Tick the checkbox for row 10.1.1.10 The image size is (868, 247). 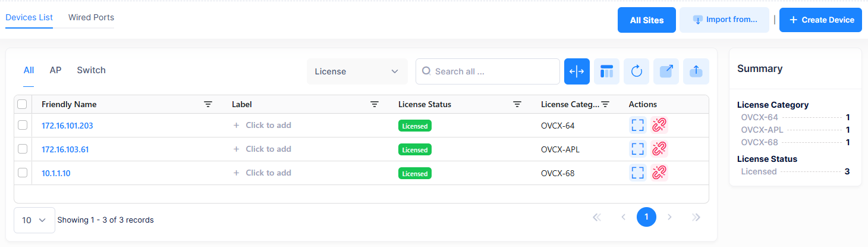[x=23, y=173]
